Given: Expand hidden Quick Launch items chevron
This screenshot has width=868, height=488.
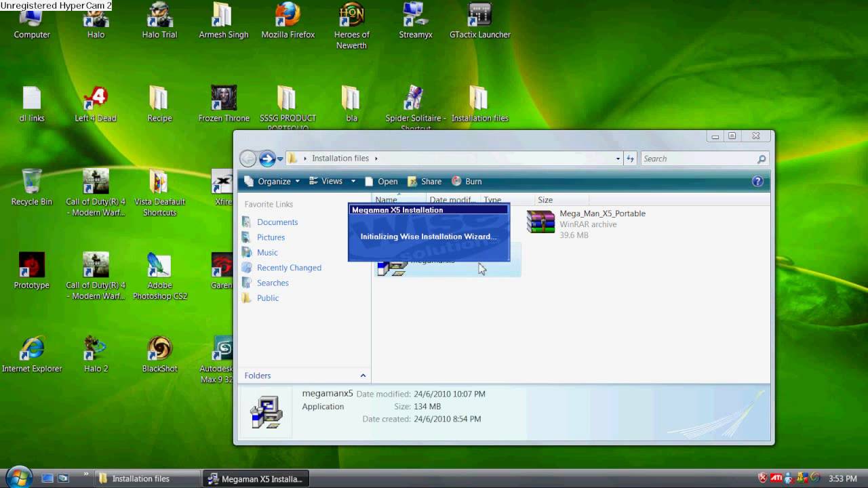Looking at the screenshot, I should click(x=86, y=475).
